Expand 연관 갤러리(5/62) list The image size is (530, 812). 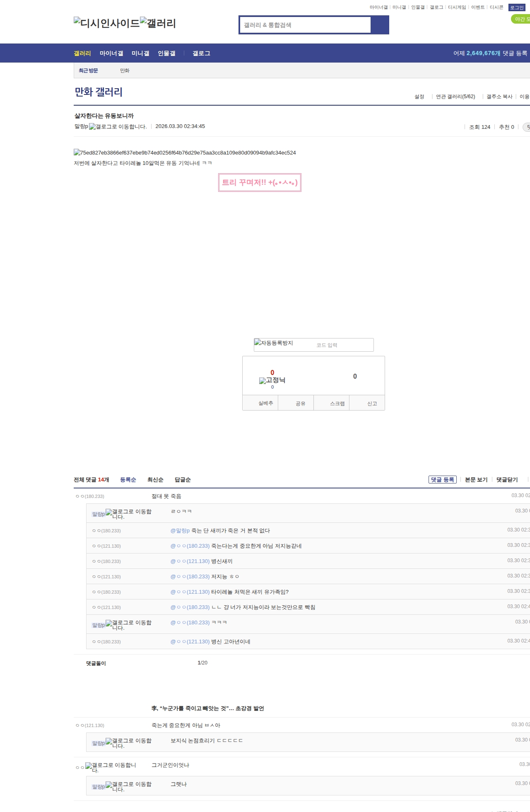(455, 97)
